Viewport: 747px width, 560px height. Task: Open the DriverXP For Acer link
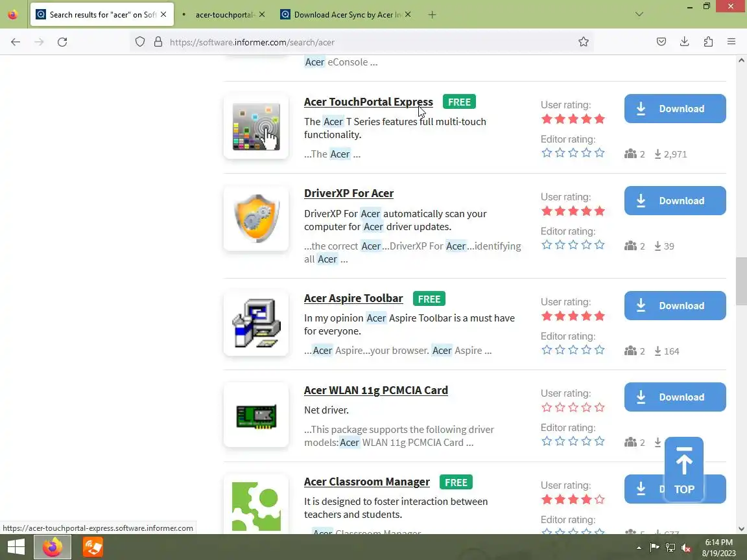coord(349,193)
